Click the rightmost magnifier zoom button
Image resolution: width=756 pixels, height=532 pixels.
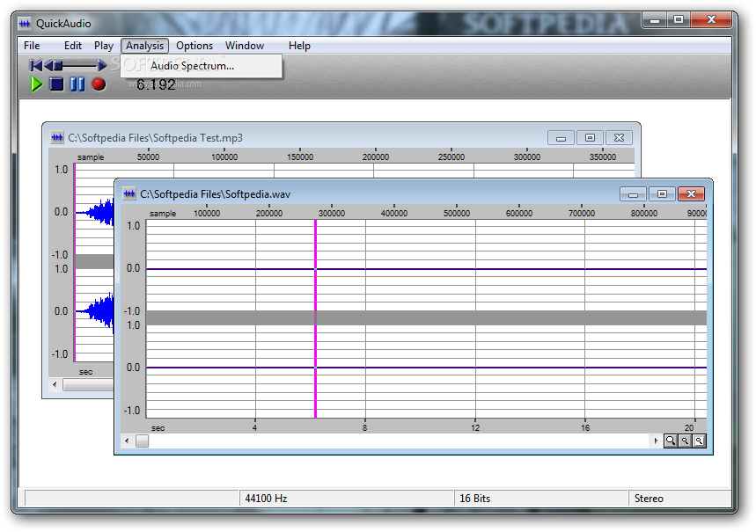[x=699, y=441]
